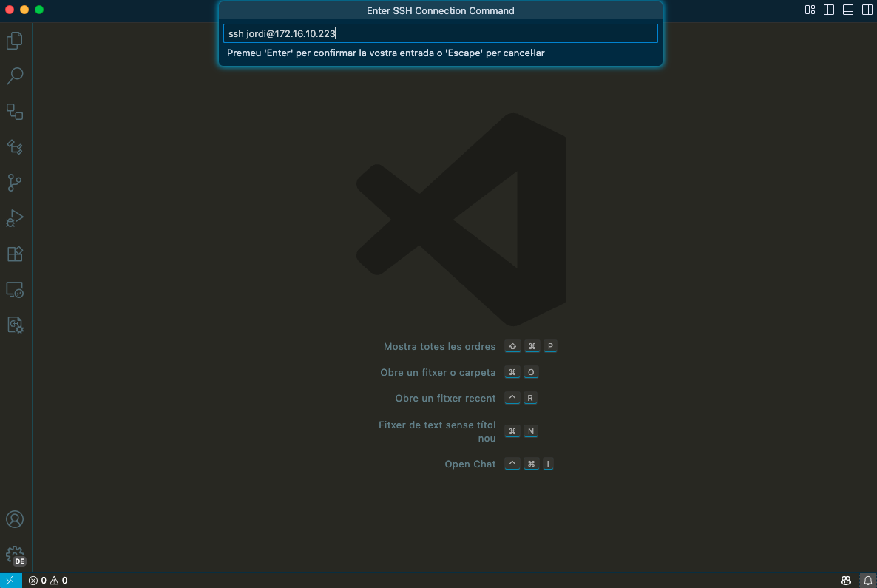The image size is (877, 588).
Task: Click the file-with-gear activity bar icon
Action: click(15, 325)
